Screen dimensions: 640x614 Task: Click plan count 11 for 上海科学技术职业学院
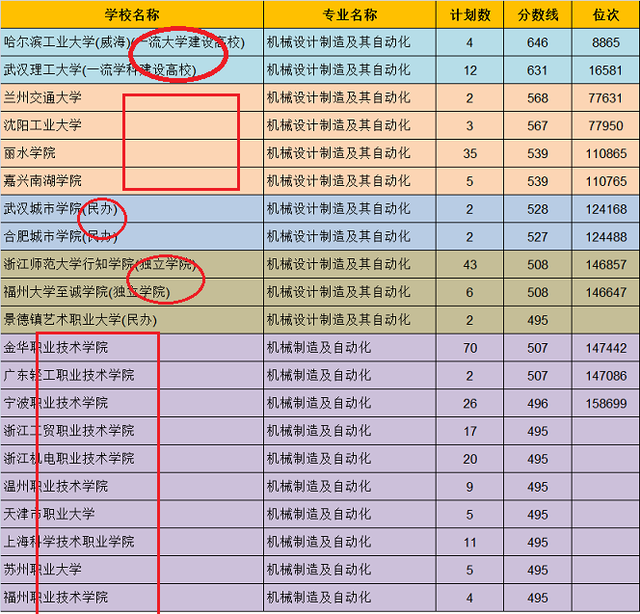point(470,542)
